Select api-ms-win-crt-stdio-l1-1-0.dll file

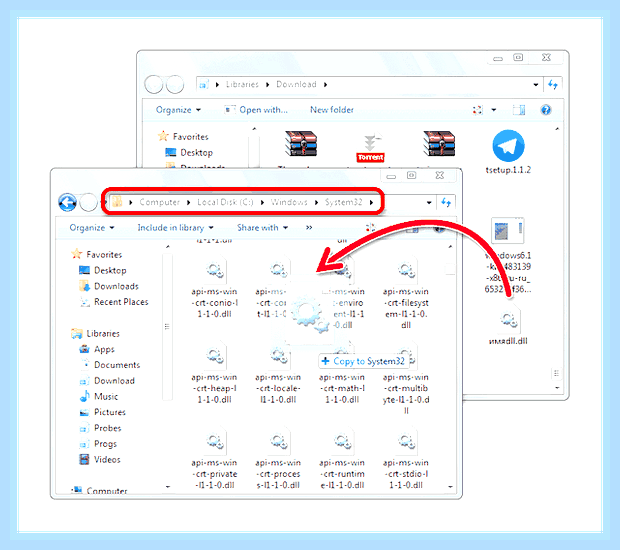(406, 459)
